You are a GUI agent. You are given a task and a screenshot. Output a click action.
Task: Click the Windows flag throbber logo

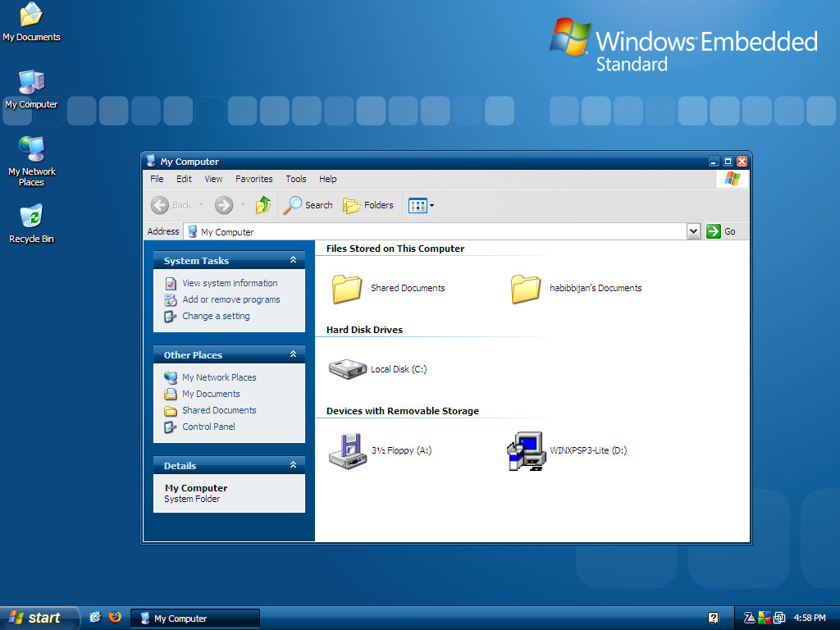click(733, 179)
